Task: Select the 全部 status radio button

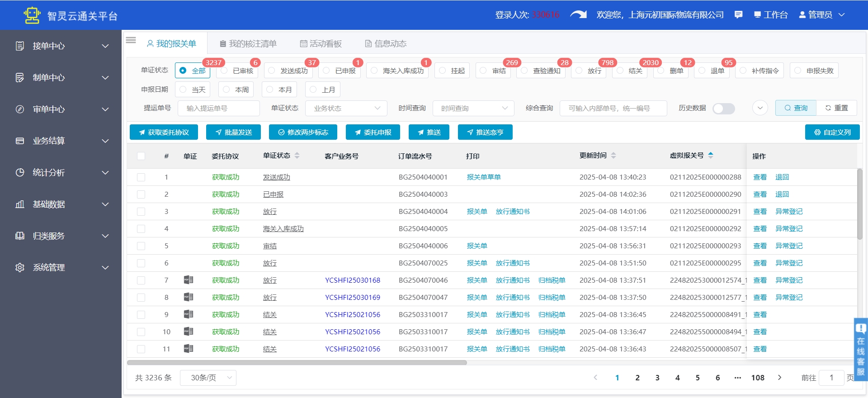Action: click(183, 71)
